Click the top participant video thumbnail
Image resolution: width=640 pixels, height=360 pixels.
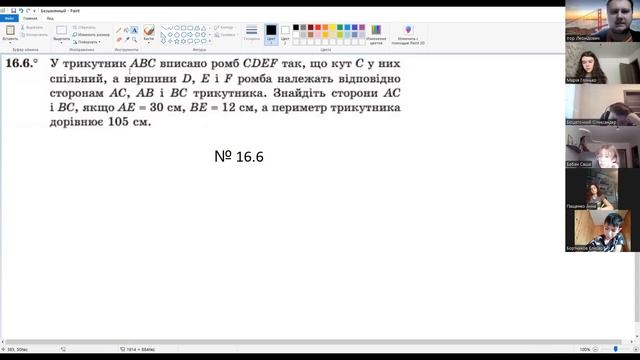point(602,21)
